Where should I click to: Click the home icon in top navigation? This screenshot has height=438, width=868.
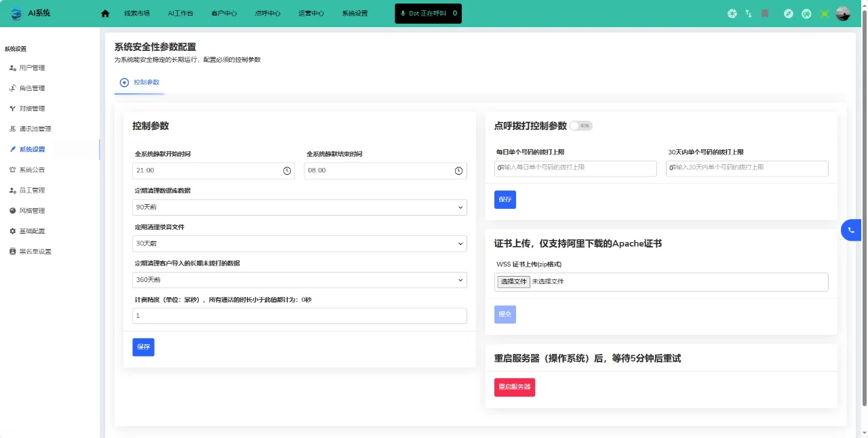105,14
